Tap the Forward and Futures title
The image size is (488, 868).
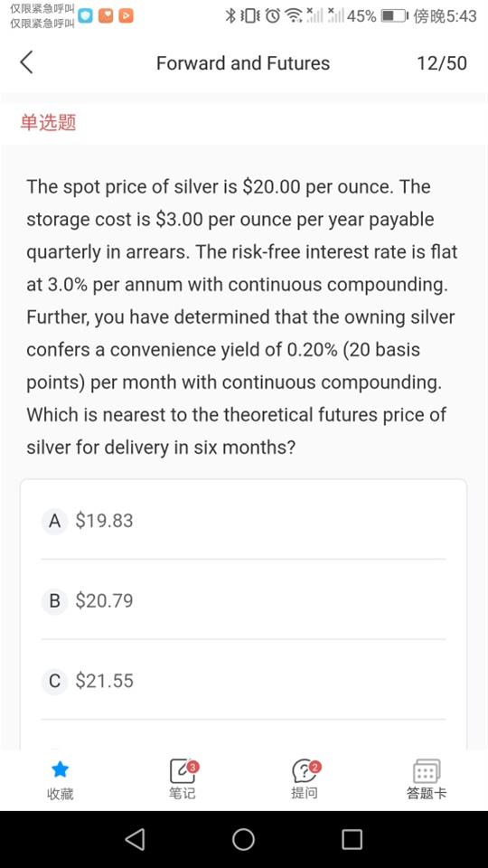(x=243, y=63)
